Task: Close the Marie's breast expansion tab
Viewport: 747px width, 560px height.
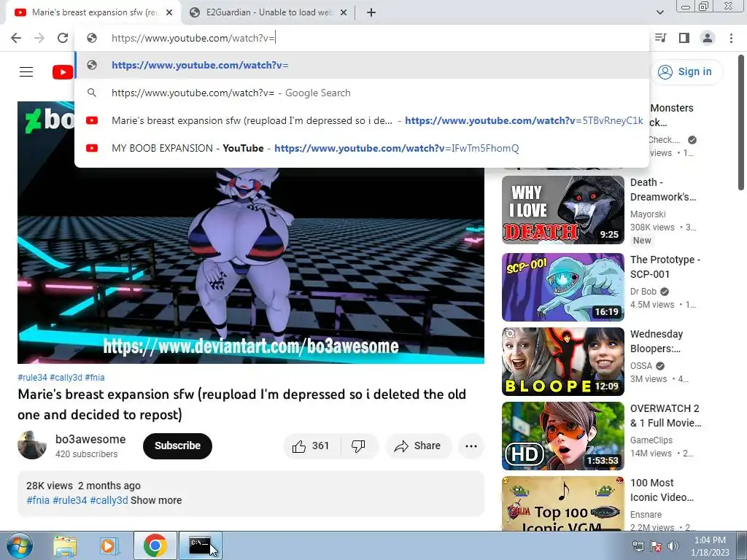Action: coord(169,12)
